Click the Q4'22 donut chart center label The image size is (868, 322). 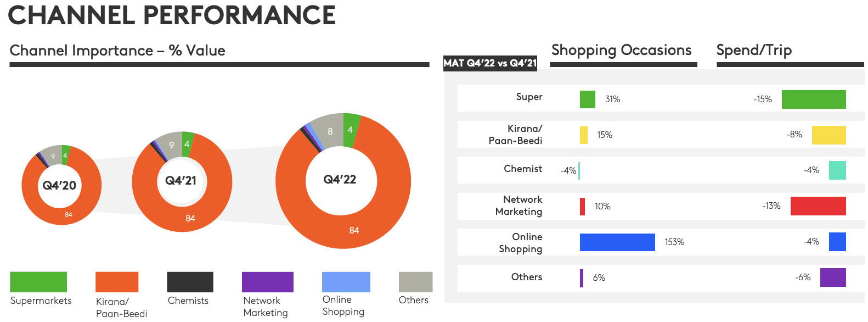click(x=340, y=179)
